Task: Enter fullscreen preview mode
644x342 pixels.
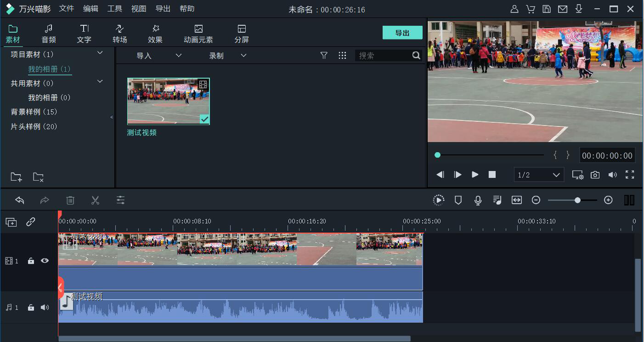Action: click(630, 175)
